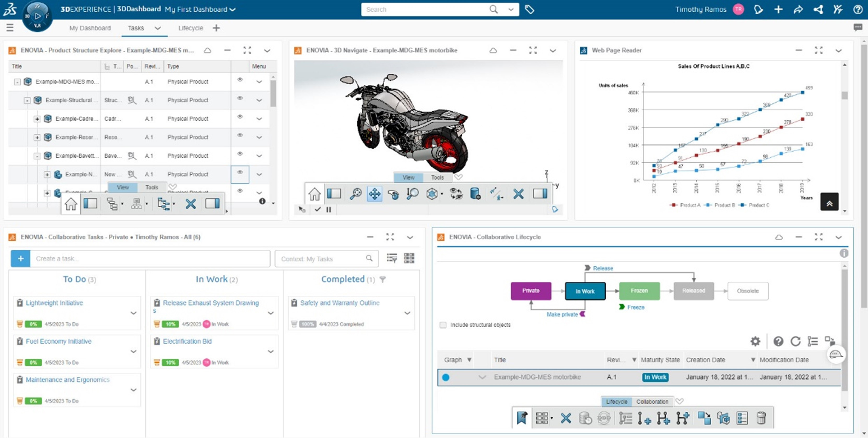This screenshot has width=868, height=438.
Task: Check Include structural objects checkbox
Action: pos(443,325)
